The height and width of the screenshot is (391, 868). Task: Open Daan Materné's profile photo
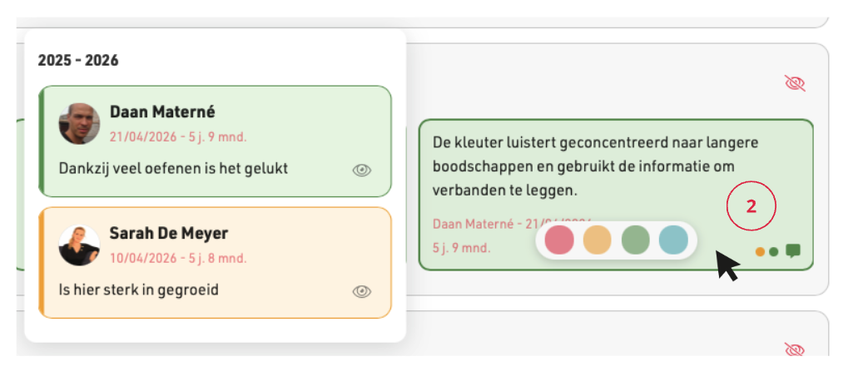[79, 124]
